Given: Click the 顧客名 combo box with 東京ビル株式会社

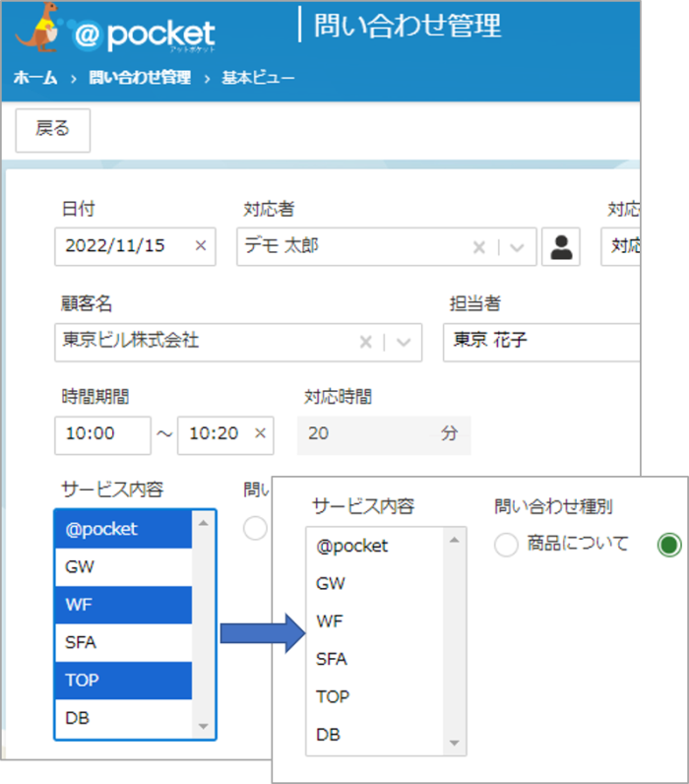Looking at the screenshot, I should pyautogui.click(x=238, y=343).
